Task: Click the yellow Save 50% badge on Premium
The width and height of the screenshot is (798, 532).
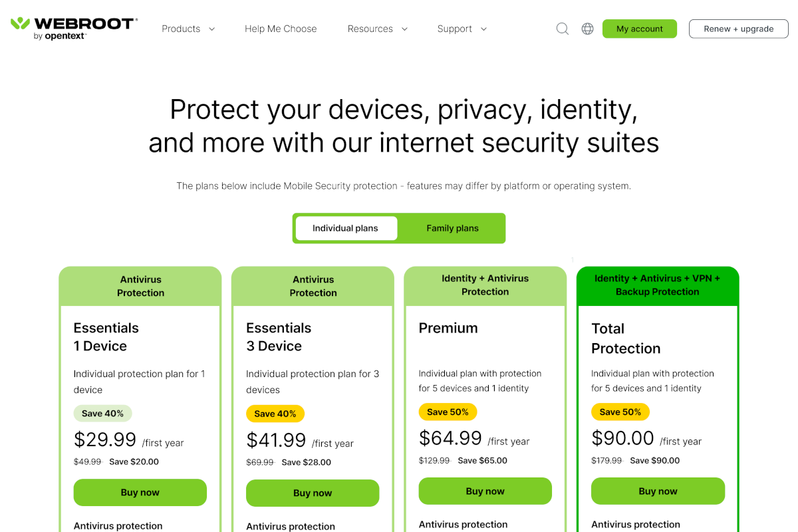Action: tap(448, 412)
